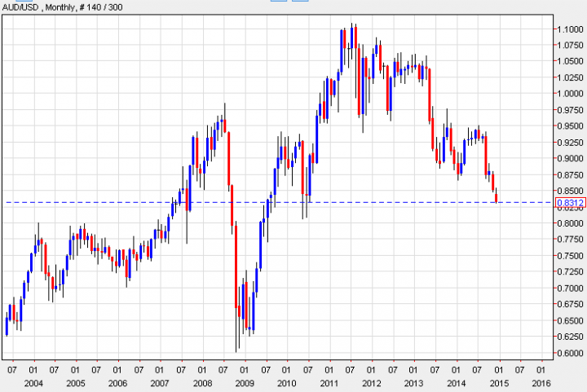Click the AUD/USD Monthly chart title
This screenshot has width=587, height=392.
click(x=62, y=7)
